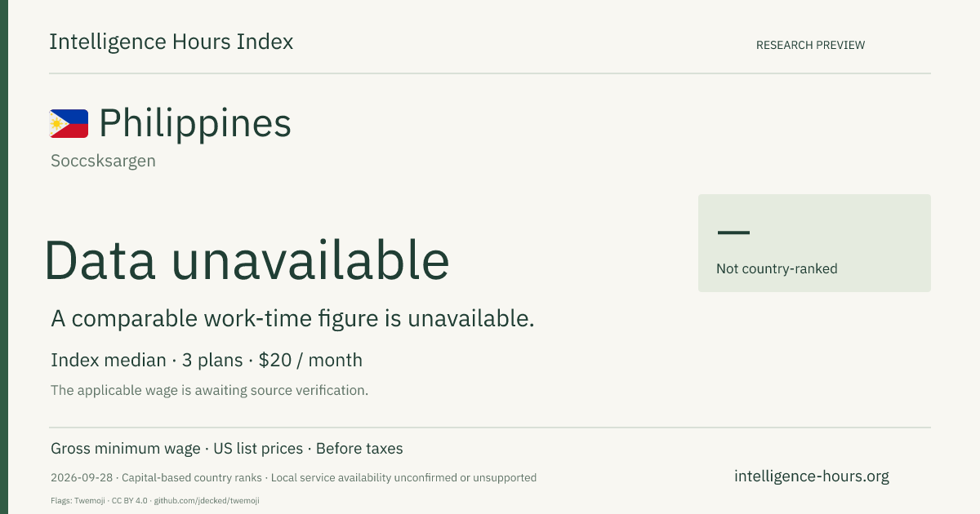Select the comparable work-time figure sentence
The image size is (980, 514).
(292, 319)
